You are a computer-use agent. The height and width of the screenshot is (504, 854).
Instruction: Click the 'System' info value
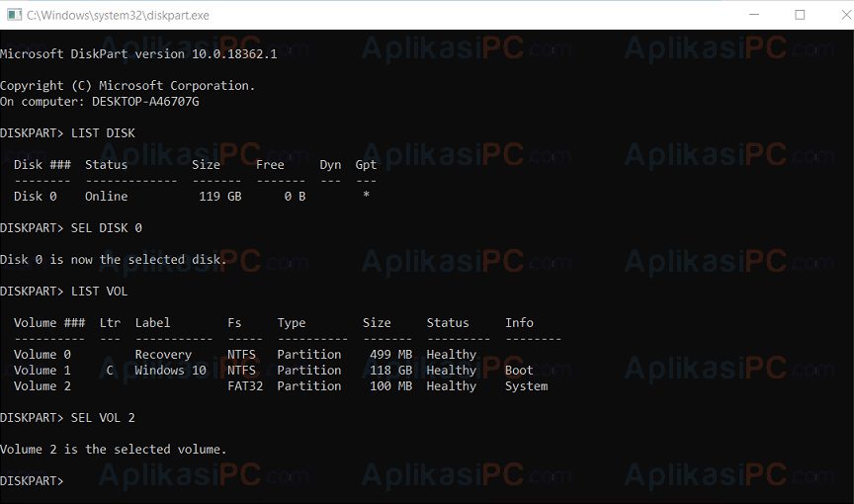526,386
